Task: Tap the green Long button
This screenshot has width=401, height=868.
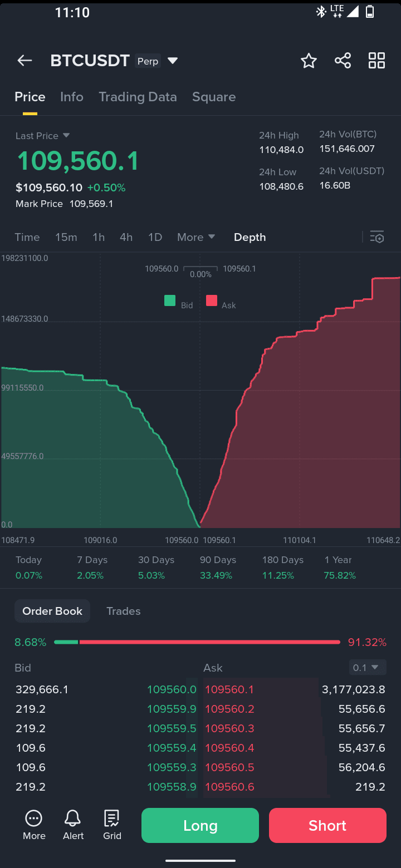Action: (200, 825)
